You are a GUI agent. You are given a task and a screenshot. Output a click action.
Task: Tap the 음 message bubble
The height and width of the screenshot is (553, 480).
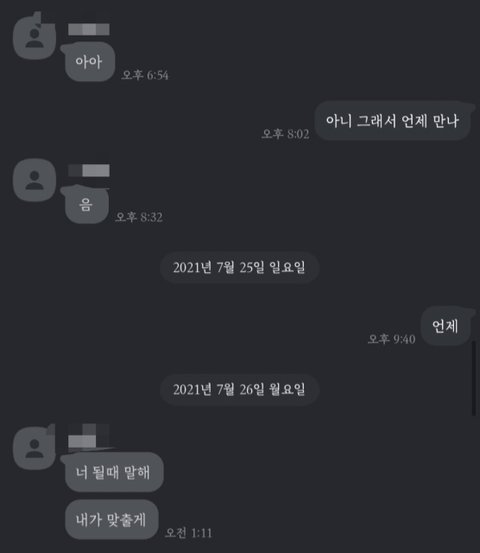click(x=85, y=205)
